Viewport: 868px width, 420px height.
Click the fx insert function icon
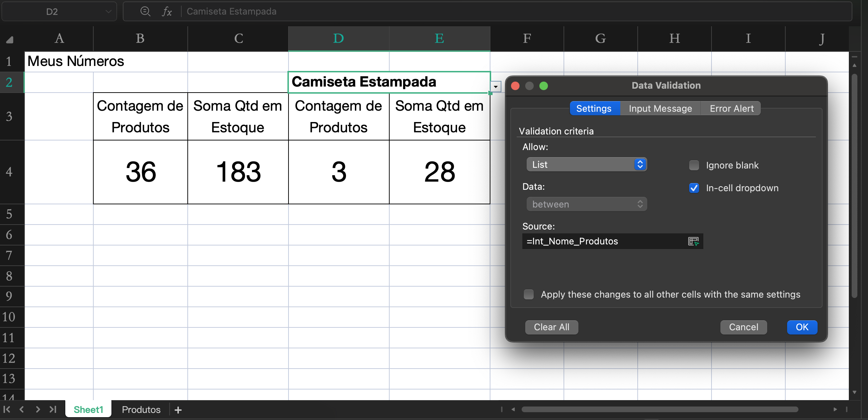[167, 11]
